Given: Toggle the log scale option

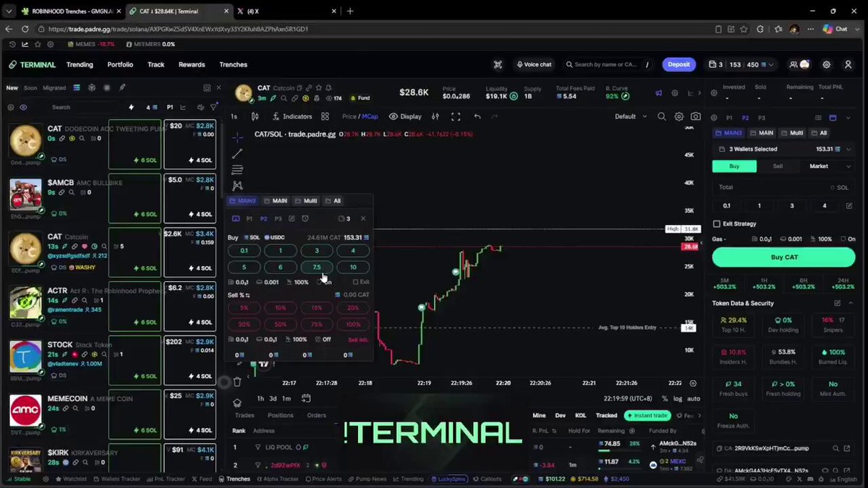Looking at the screenshot, I should 677,398.
